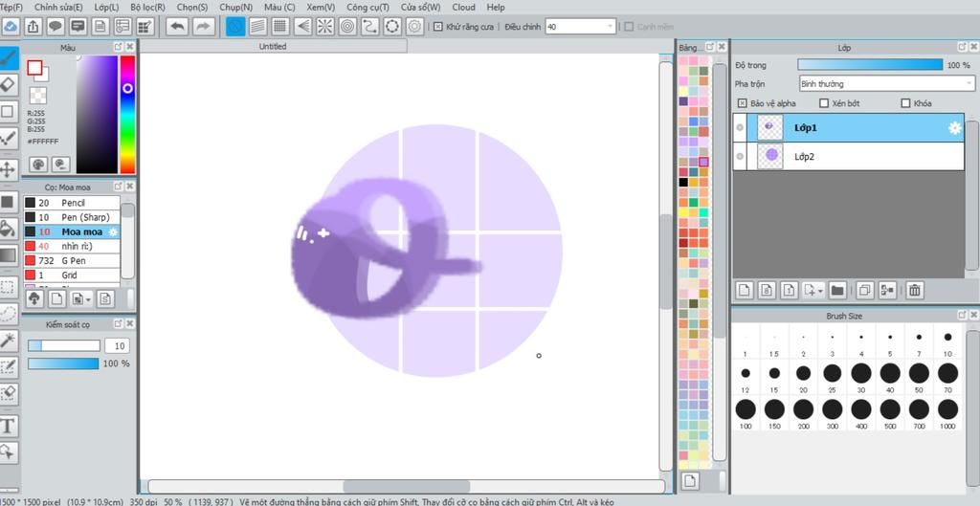The image size is (980, 506).
Task: Enable radial snap
Action: click(325, 26)
